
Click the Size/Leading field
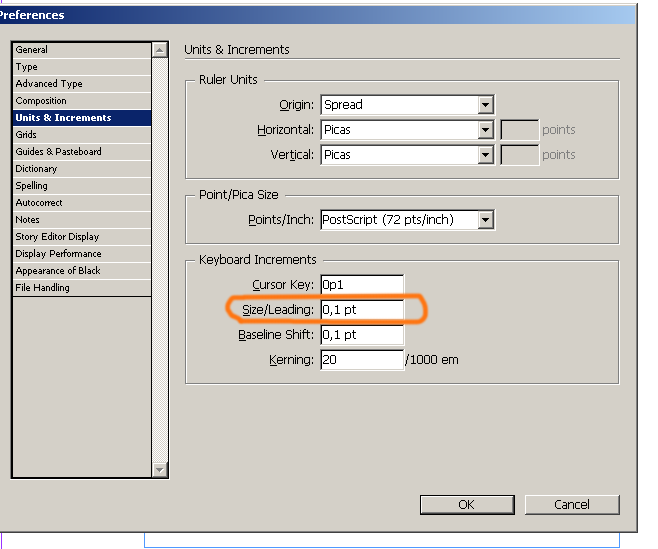click(362, 310)
